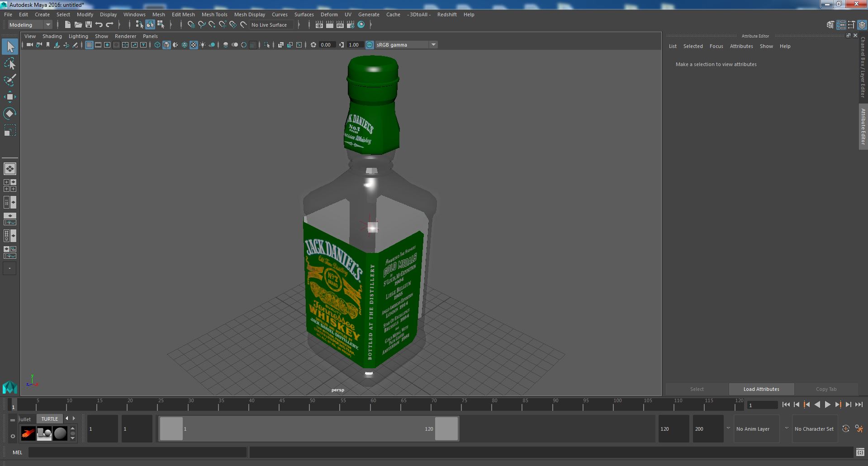Screen dimensions: 868x466
Task: Open the viewport Shading menu
Action: pos(52,36)
